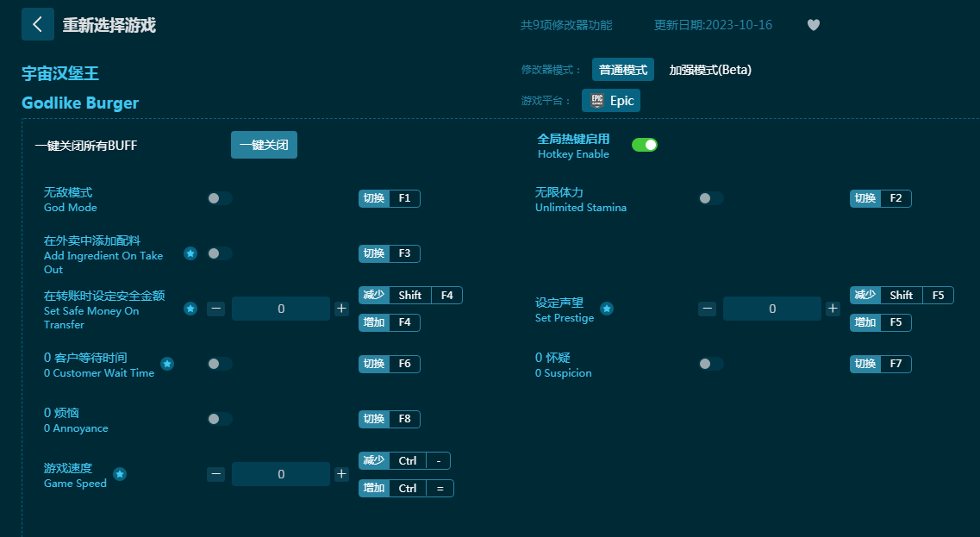
Task: Turn on Add Ingredient On Take Out
Action: (x=220, y=253)
